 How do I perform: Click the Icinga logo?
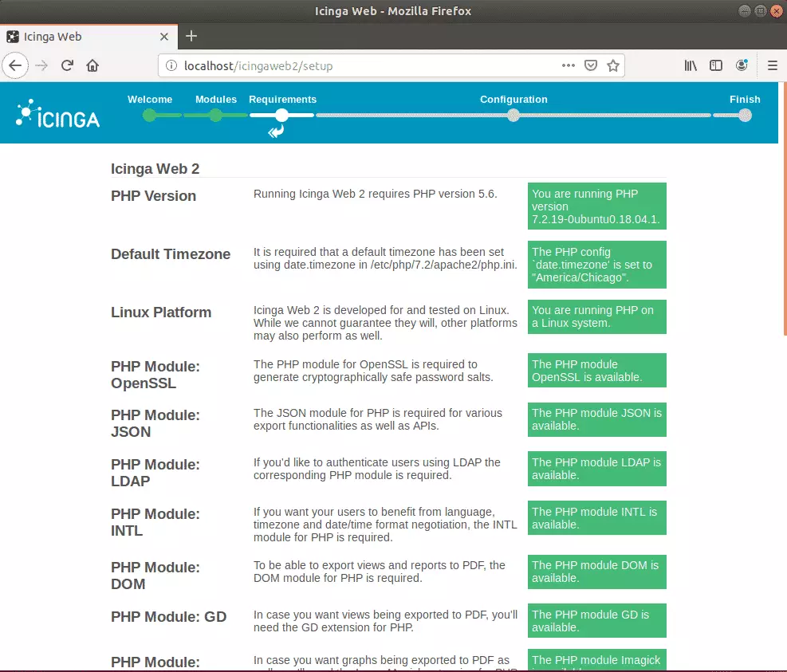[x=57, y=114]
